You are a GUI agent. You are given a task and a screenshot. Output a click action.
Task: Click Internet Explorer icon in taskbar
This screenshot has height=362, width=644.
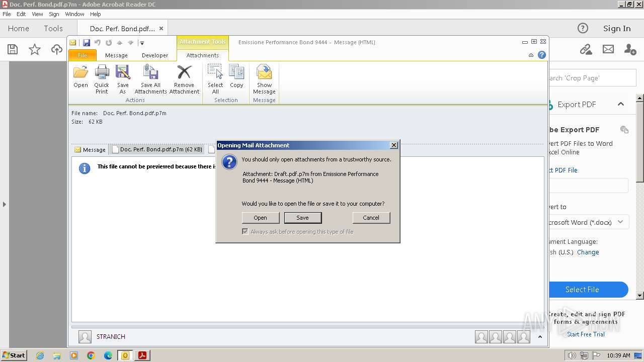(x=40, y=355)
